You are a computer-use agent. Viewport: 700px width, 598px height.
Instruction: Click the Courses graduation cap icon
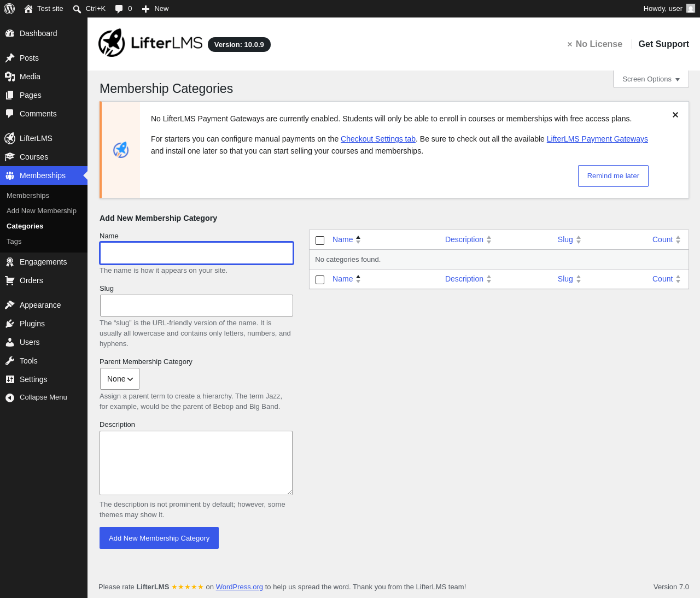pyautogui.click(x=10, y=157)
